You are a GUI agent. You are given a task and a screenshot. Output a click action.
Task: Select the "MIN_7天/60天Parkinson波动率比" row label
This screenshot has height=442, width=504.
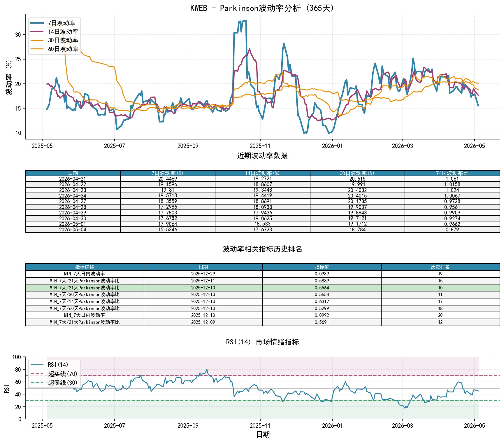coord(85,308)
